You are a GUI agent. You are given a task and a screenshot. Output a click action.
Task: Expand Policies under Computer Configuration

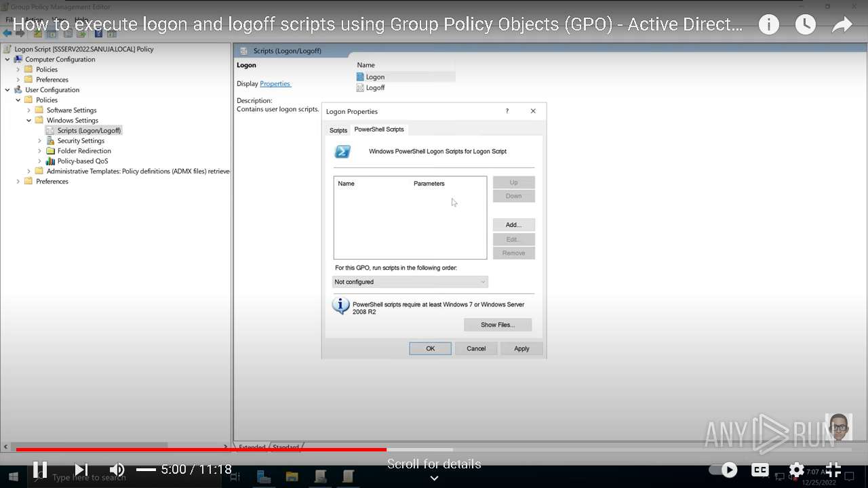click(x=18, y=69)
